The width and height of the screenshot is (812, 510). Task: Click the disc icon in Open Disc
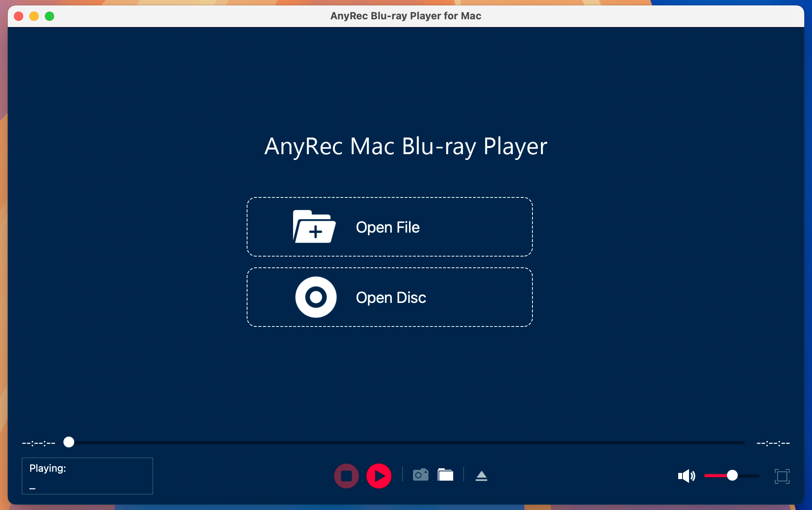(x=316, y=297)
